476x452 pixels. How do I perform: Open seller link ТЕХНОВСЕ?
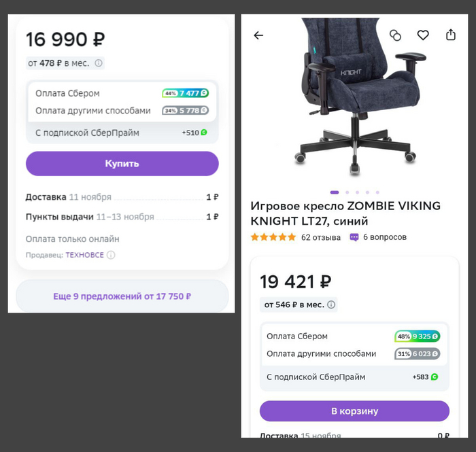[x=85, y=255]
